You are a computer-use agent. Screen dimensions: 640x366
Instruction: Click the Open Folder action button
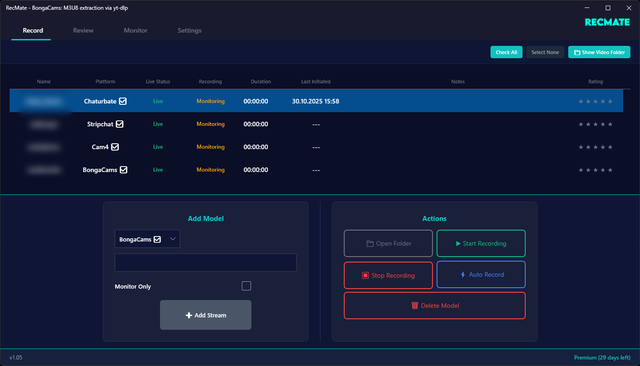coord(388,244)
